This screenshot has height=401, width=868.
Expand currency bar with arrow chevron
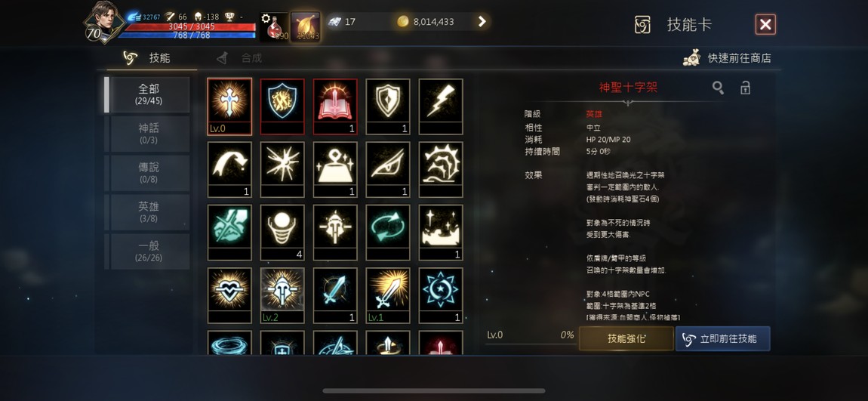pyautogui.click(x=482, y=22)
